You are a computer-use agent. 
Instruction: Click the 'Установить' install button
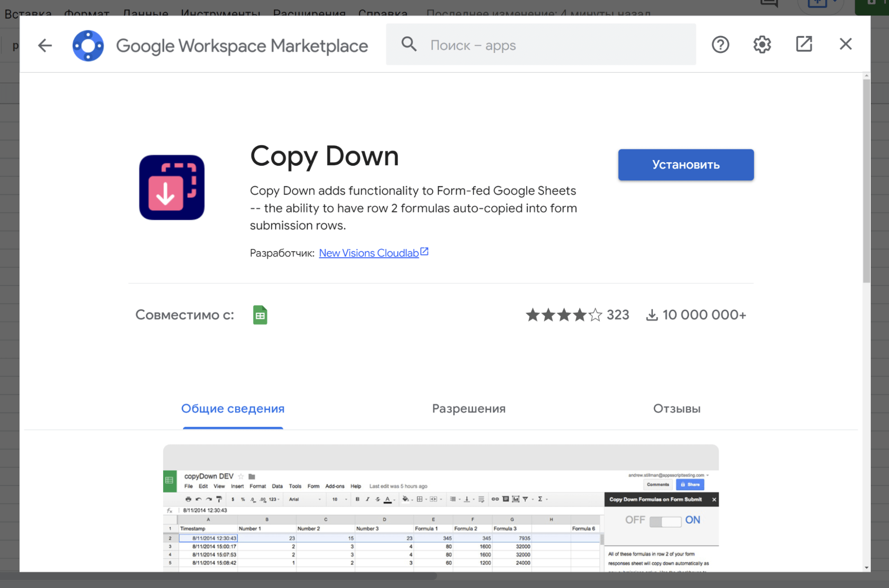(x=686, y=164)
